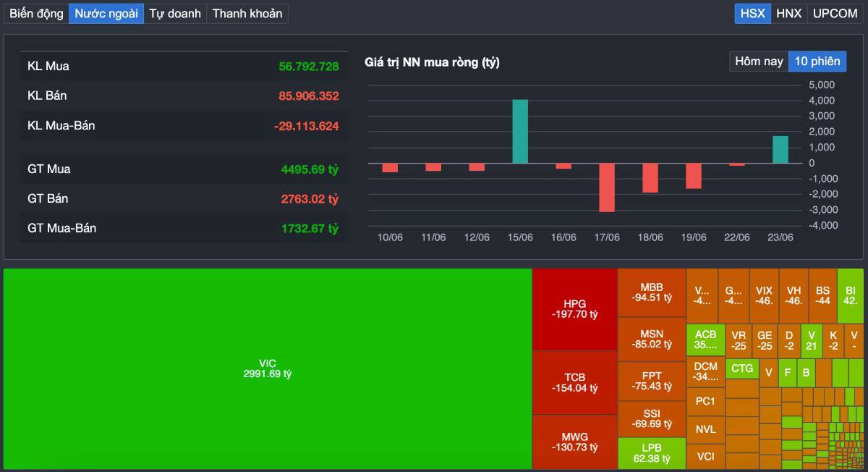Select the Nước ngoài tab
This screenshot has height=472, width=868.
(106, 13)
